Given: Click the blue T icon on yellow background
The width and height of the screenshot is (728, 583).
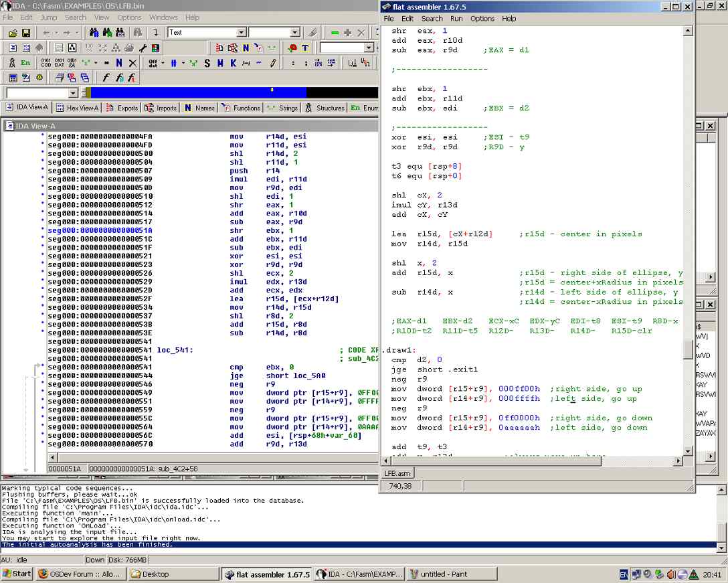Looking at the screenshot, I should point(305,48).
